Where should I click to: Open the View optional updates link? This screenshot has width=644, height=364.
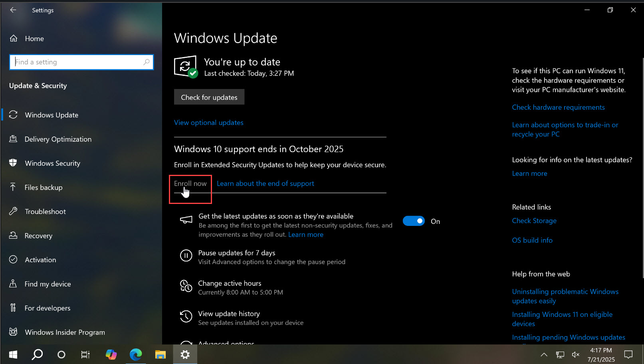click(208, 123)
